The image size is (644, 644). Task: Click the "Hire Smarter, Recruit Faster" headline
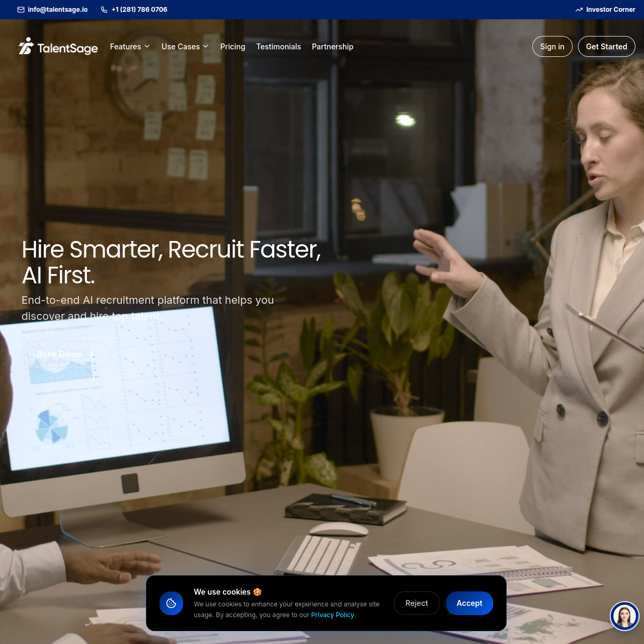171,262
